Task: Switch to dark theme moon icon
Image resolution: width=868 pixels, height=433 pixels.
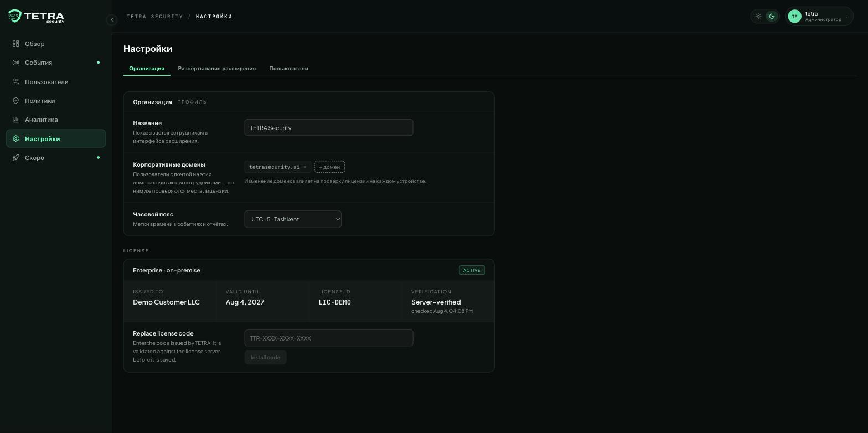Action: [772, 17]
